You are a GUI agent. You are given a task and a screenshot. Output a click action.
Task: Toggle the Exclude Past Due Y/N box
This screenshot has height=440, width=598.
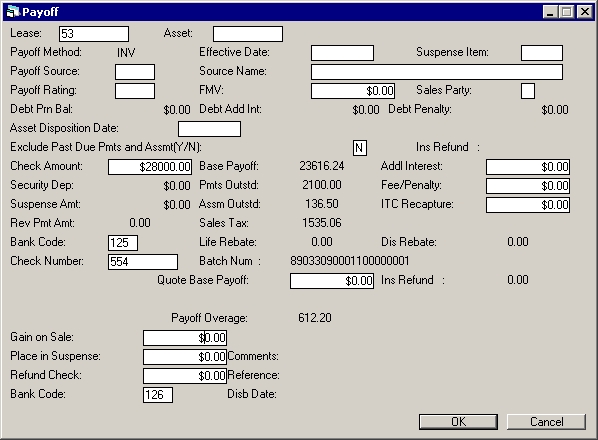tap(360, 148)
